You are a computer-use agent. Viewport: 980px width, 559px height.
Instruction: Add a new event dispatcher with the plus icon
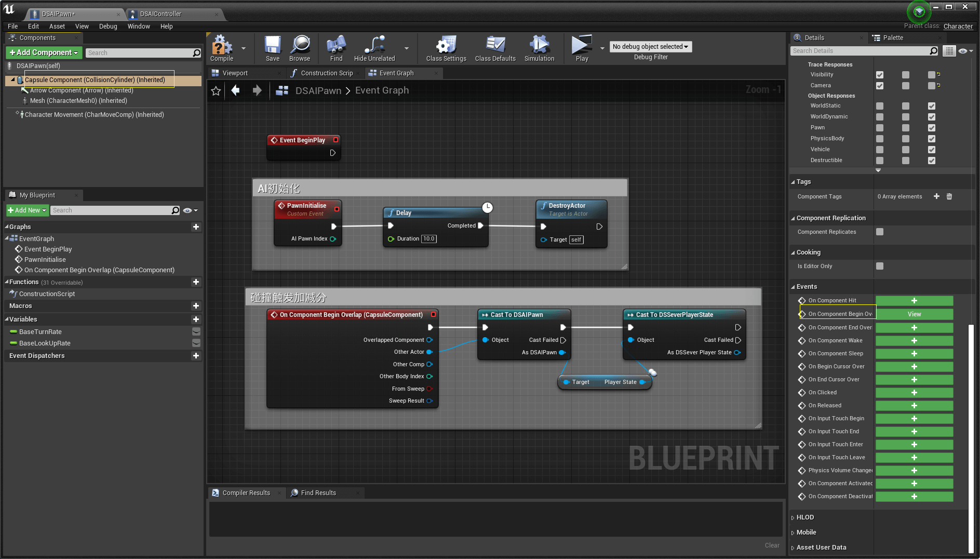pos(196,356)
